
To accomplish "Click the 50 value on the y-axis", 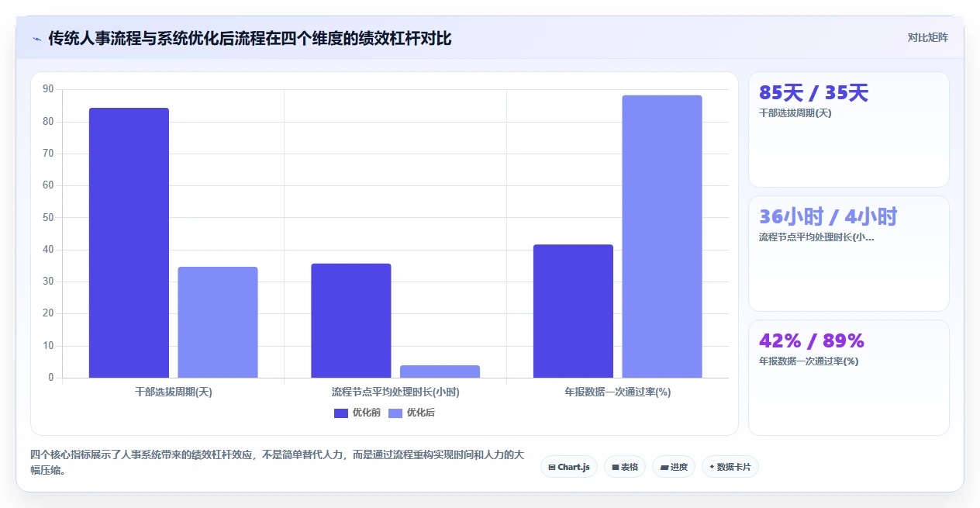I will (x=48, y=218).
